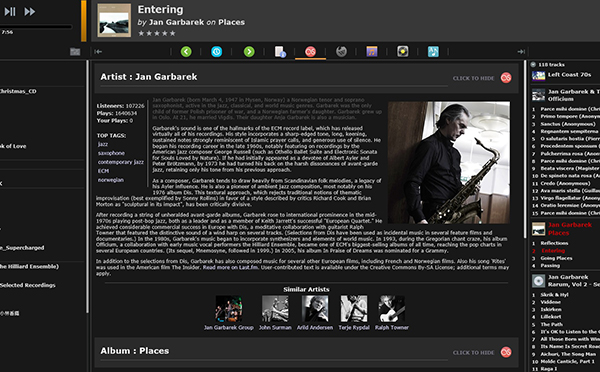This screenshot has width=600, height=372.
Task: Select track 3 'Sanctus' in playlist
Action: 565,124
